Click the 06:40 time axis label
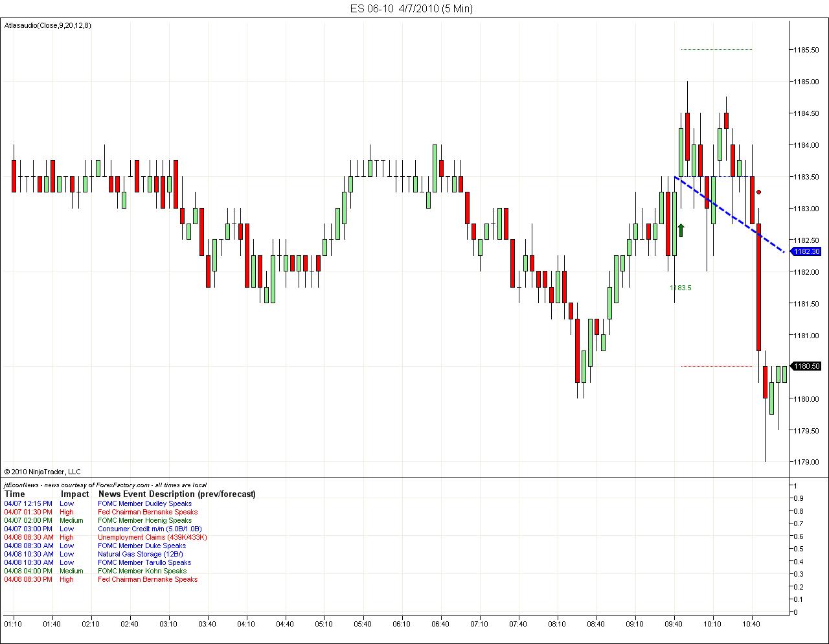 click(x=440, y=624)
